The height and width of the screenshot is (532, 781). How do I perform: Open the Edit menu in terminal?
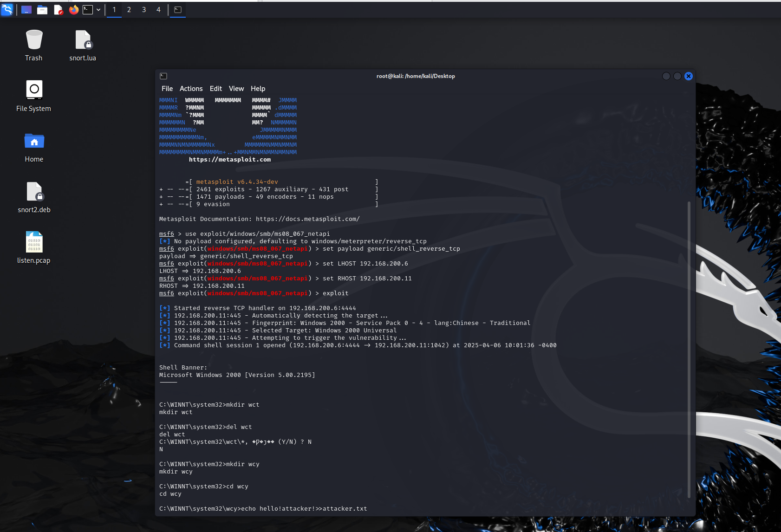(x=216, y=89)
